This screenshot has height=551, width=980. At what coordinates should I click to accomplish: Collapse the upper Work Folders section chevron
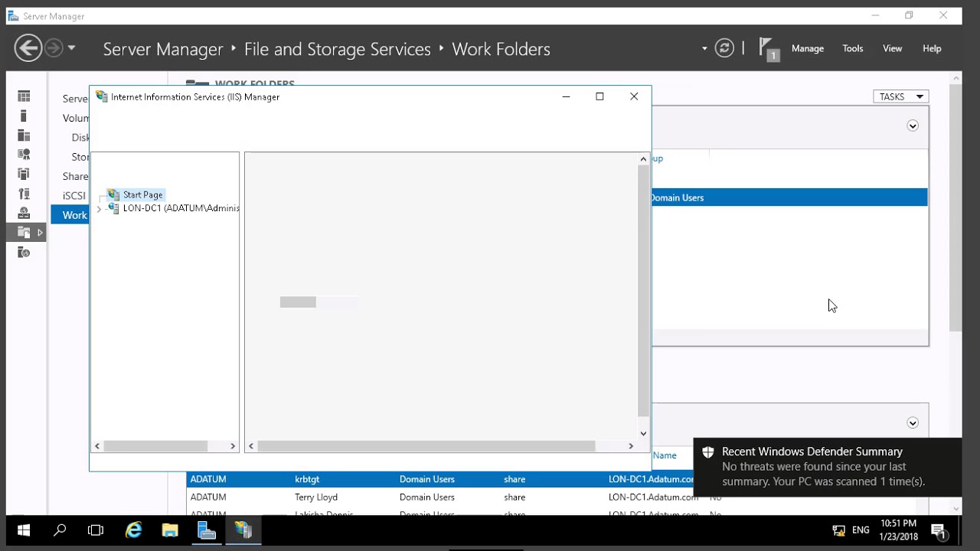(x=913, y=126)
